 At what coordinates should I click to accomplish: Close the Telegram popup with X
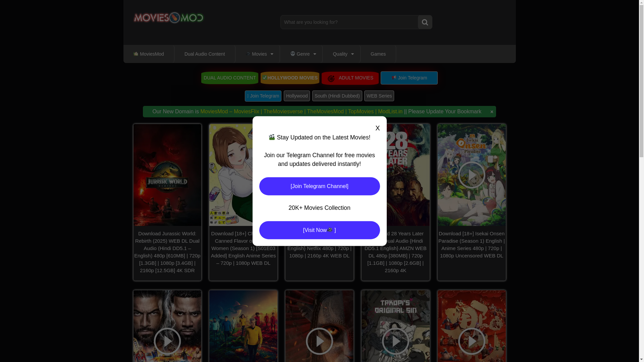[x=378, y=128]
